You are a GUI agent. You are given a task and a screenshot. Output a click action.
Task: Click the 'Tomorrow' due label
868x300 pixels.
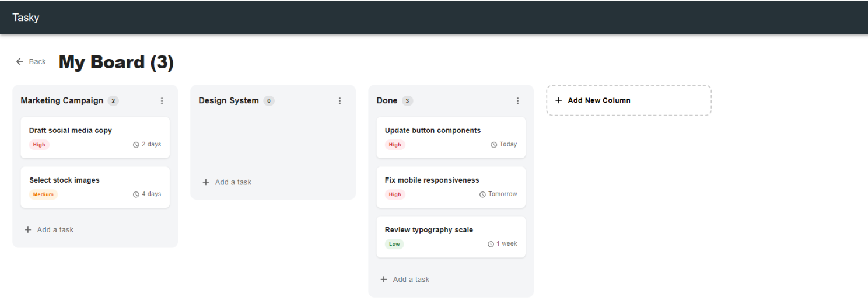tap(502, 194)
